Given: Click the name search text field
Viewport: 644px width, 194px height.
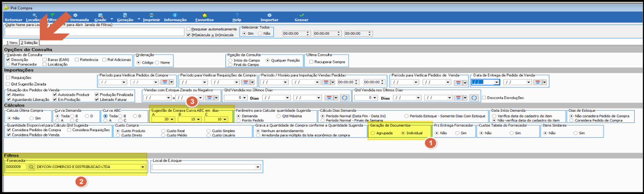Looking at the screenshot, I should [94, 32].
